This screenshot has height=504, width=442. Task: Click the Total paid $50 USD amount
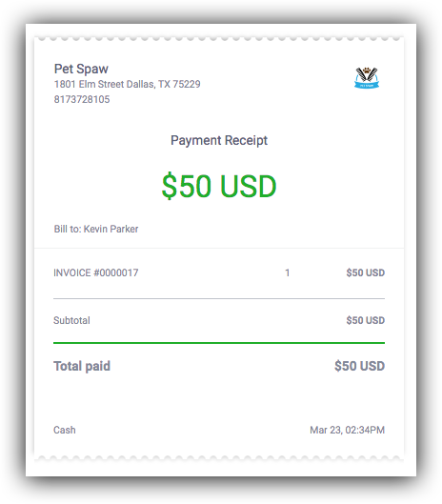pyautogui.click(x=359, y=366)
